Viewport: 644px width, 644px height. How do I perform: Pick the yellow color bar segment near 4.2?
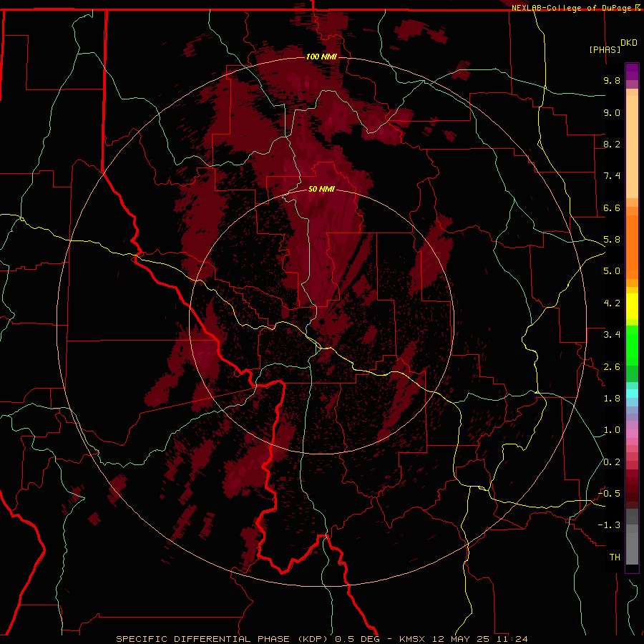click(x=632, y=306)
